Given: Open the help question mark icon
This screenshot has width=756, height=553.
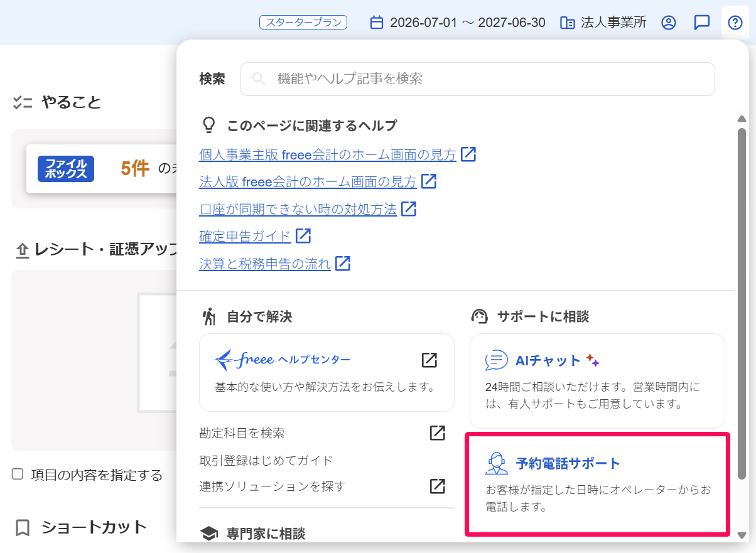Looking at the screenshot, I should (x=735, y=23).
